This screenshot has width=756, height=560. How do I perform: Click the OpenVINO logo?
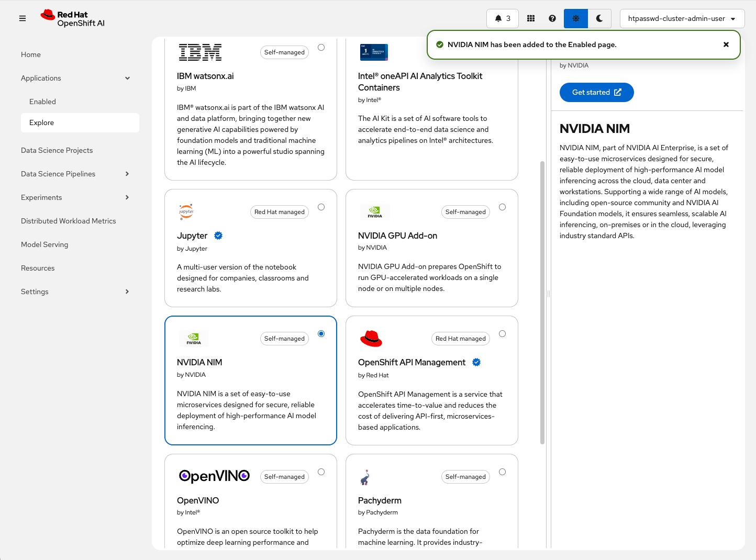coord(214,476)
